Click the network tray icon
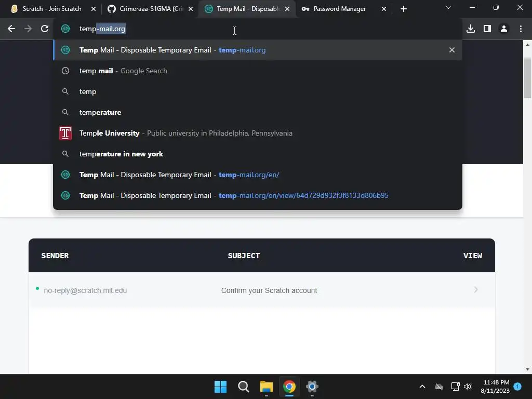Screen dimensions: 532x399 [455, 387]
